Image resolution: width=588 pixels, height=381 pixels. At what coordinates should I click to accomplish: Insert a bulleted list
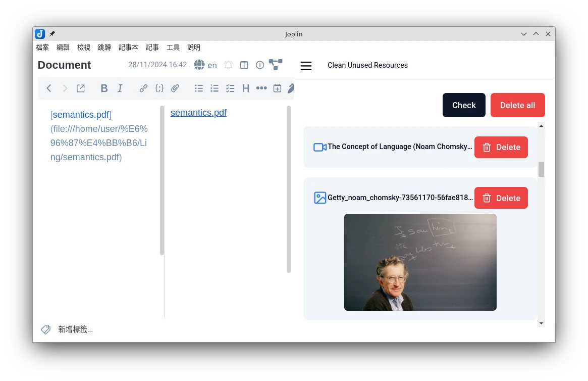199,88
